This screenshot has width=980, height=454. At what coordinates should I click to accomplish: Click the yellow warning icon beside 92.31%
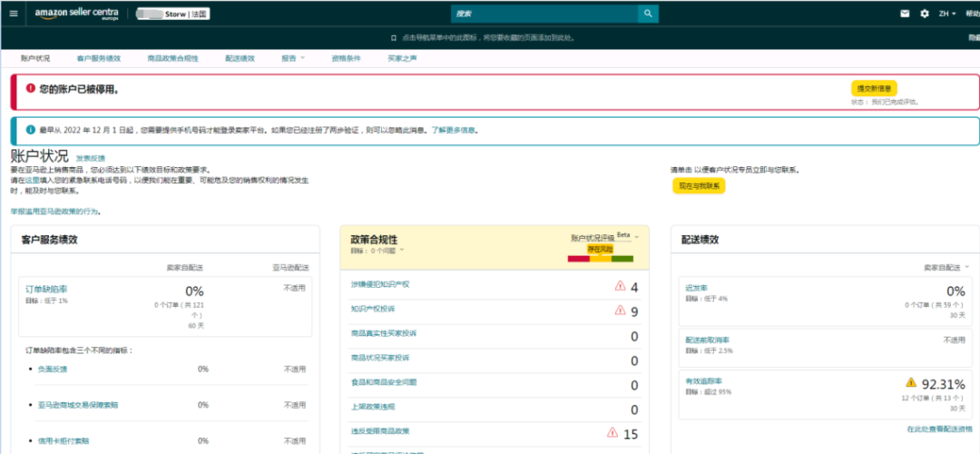tap(911, 382)
